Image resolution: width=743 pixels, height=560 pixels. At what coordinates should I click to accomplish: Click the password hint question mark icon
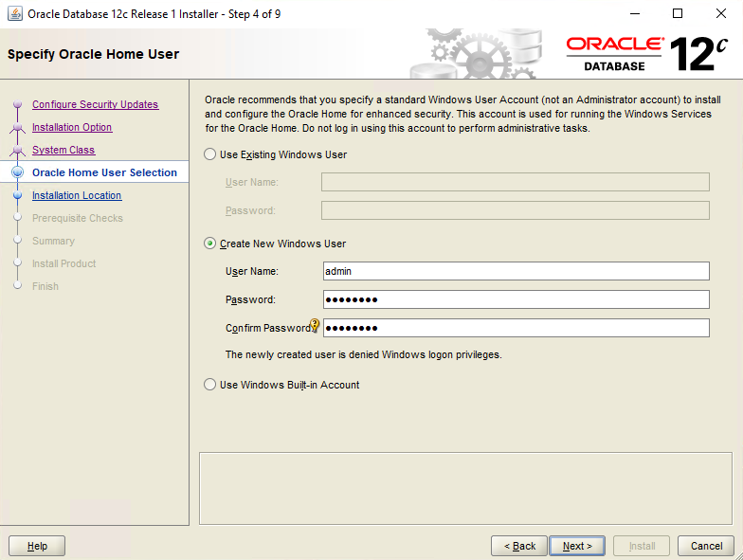315,326
